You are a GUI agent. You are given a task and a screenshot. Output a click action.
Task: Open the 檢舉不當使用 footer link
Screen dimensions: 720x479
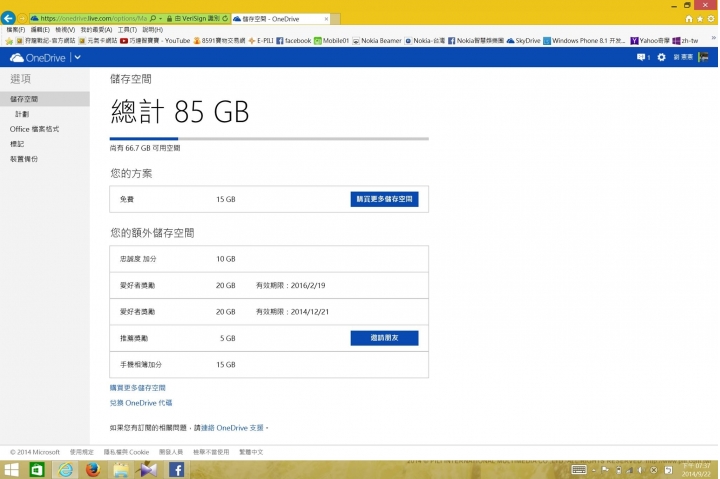(211, 452)
